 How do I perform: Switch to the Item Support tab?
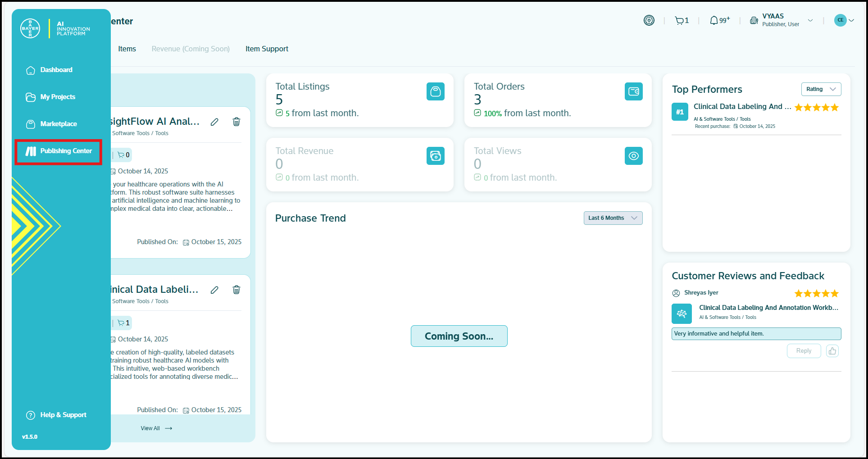[x=267, y=49]
